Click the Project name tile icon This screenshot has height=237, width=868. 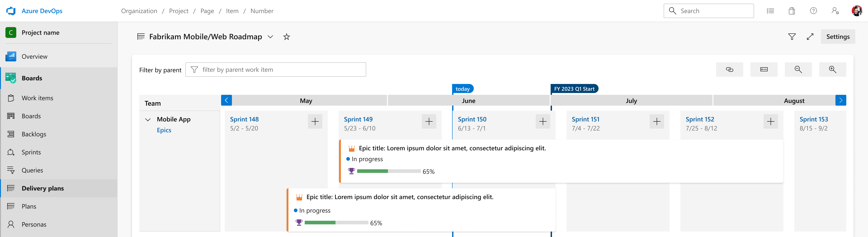coord(11,32)
